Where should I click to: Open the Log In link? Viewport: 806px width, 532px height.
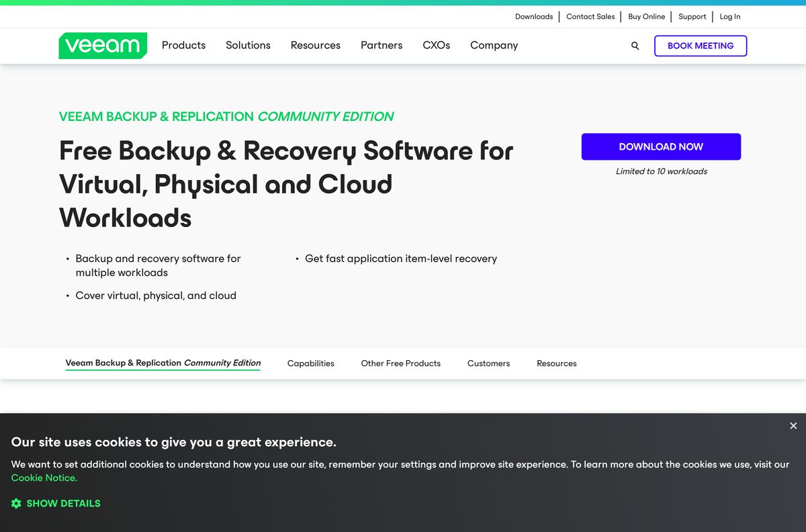click(x=730, y=17)
